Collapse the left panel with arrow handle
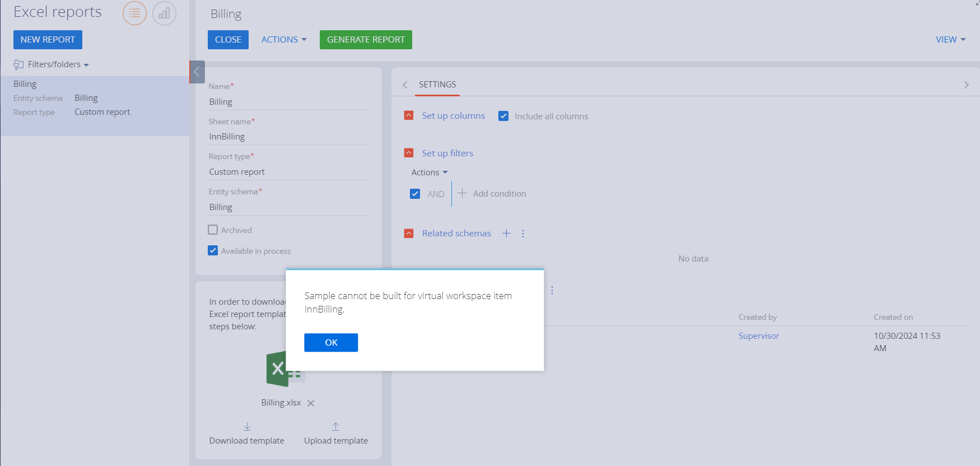 (x=197, y=72)
